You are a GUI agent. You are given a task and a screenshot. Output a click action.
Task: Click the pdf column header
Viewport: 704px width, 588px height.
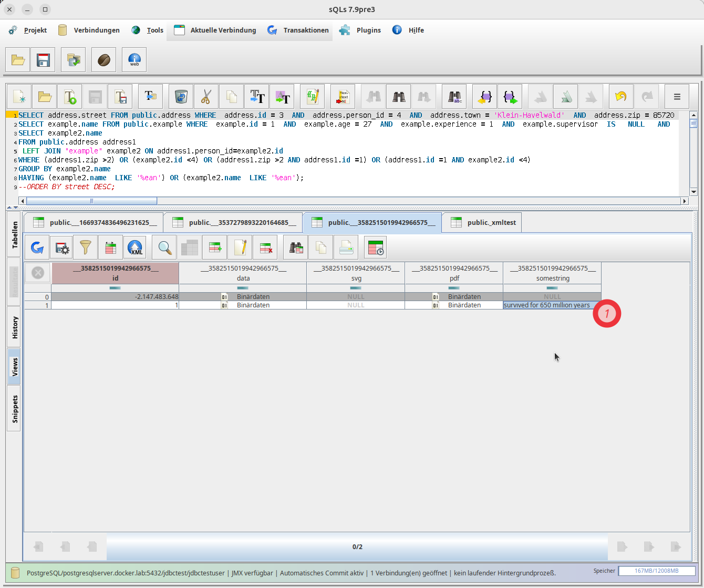454,273
